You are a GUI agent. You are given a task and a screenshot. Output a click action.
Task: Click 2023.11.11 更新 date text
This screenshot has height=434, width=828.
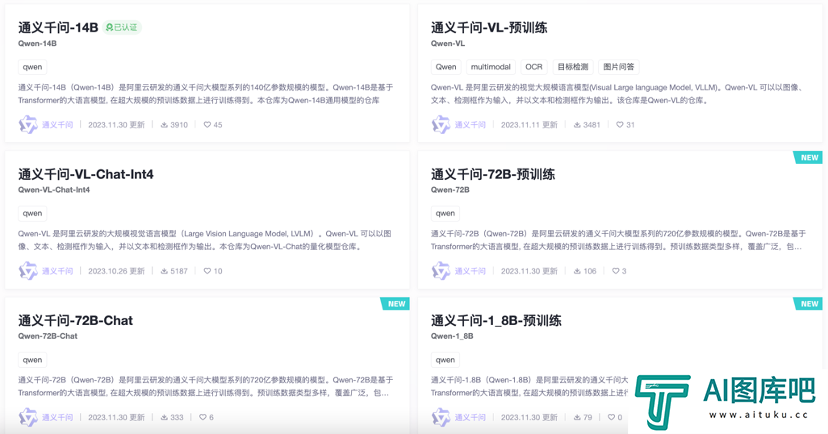(529, 125)
